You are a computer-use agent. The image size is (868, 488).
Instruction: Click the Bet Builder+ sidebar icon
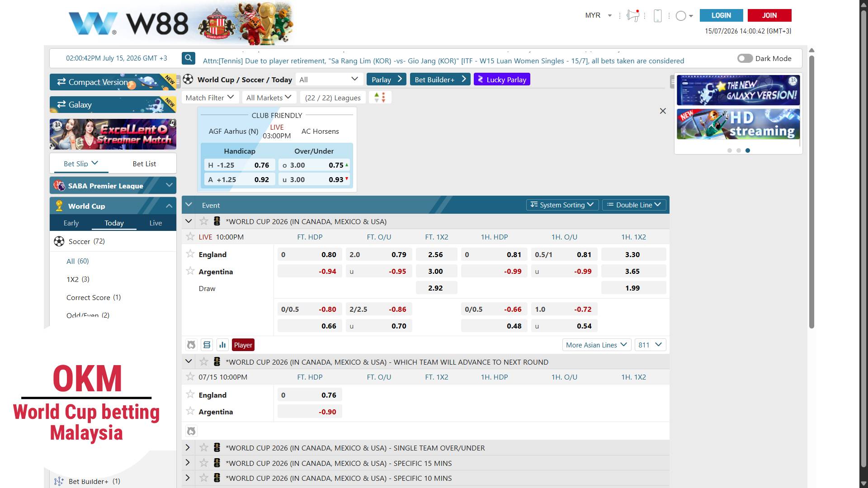pyautogui.click(x=59, y=481)
